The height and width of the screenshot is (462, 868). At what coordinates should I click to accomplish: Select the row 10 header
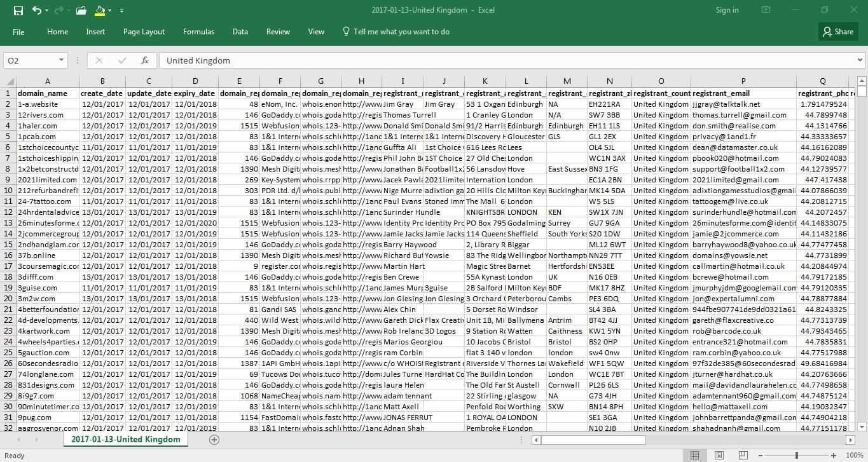[x=8, y=190]
